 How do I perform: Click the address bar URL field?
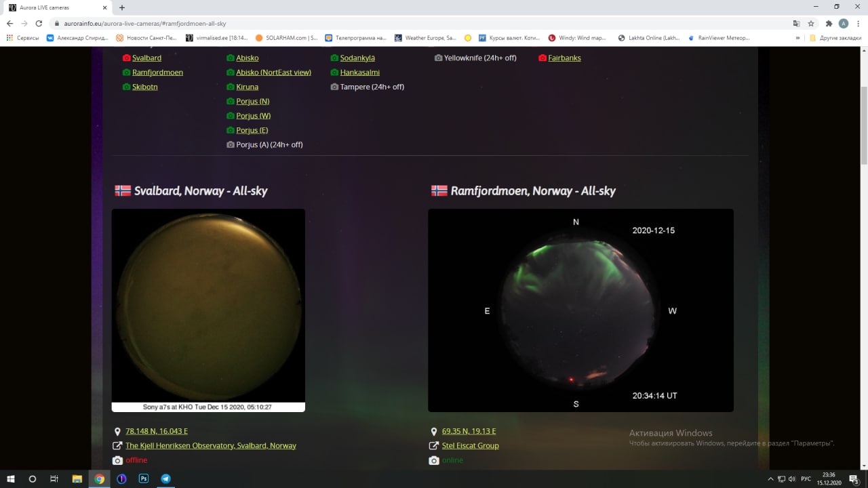[420, 23]
